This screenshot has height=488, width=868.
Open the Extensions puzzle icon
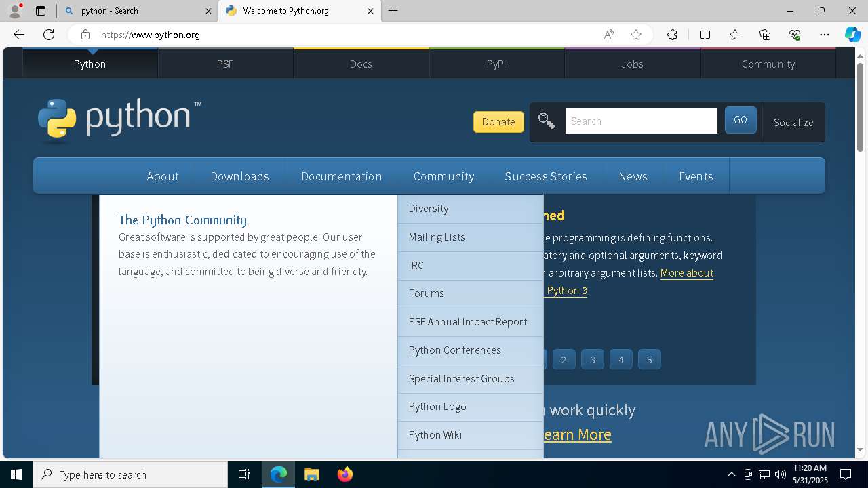point(672,35)
